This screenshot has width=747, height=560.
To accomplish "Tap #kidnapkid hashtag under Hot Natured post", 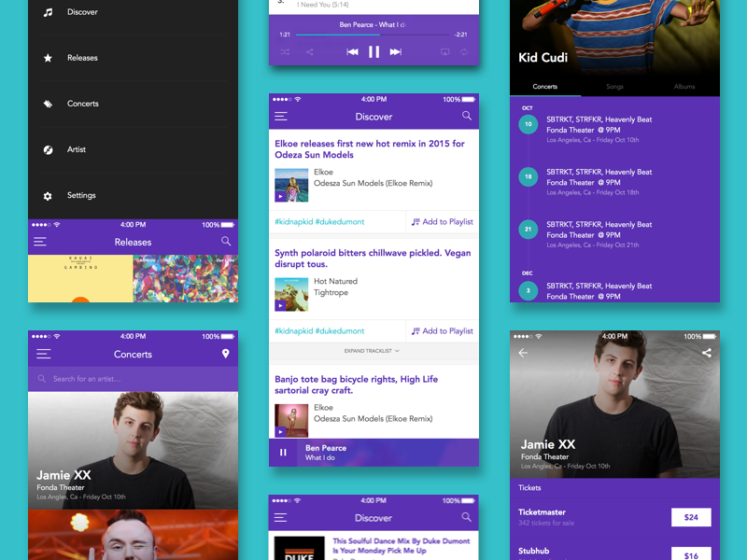I will (294, 331).
